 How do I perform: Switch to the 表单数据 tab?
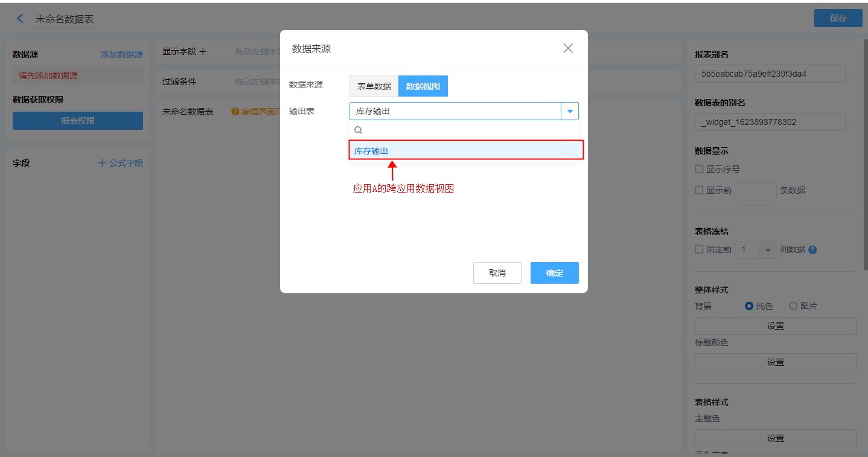[374, 86]
